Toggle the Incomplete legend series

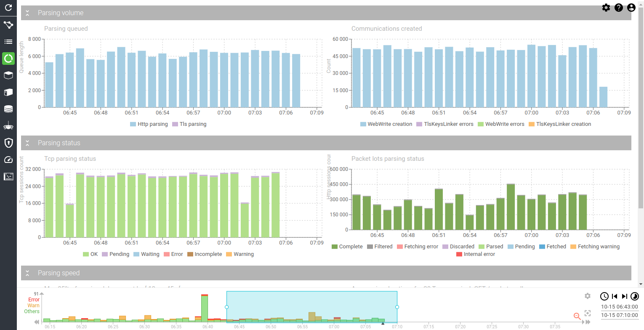pos(204,254)
